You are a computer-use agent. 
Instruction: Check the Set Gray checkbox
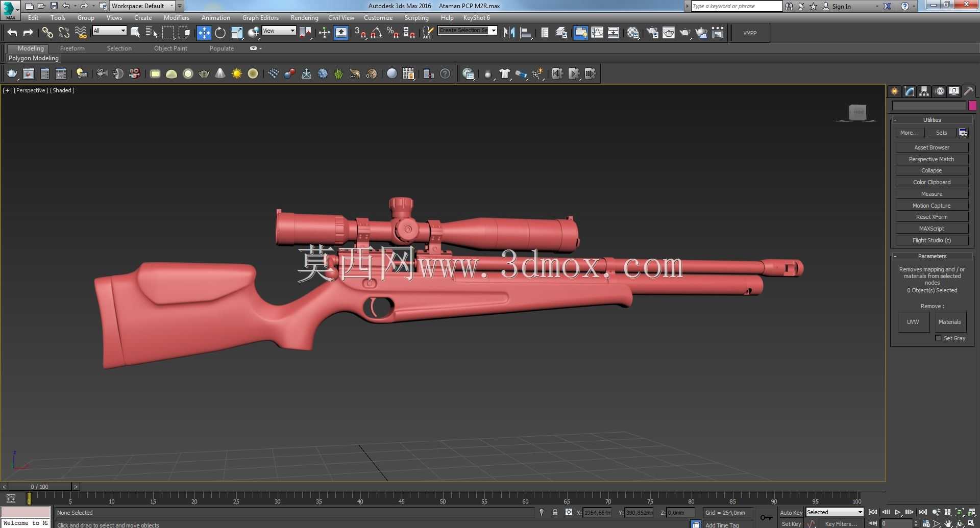(938, 338)
